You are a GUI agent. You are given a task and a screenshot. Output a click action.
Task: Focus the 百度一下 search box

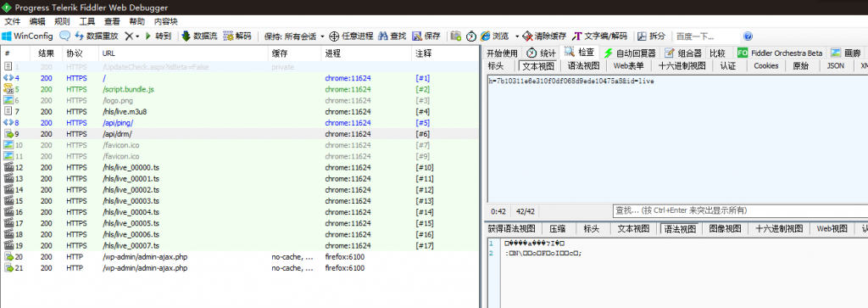coord(706,36)
